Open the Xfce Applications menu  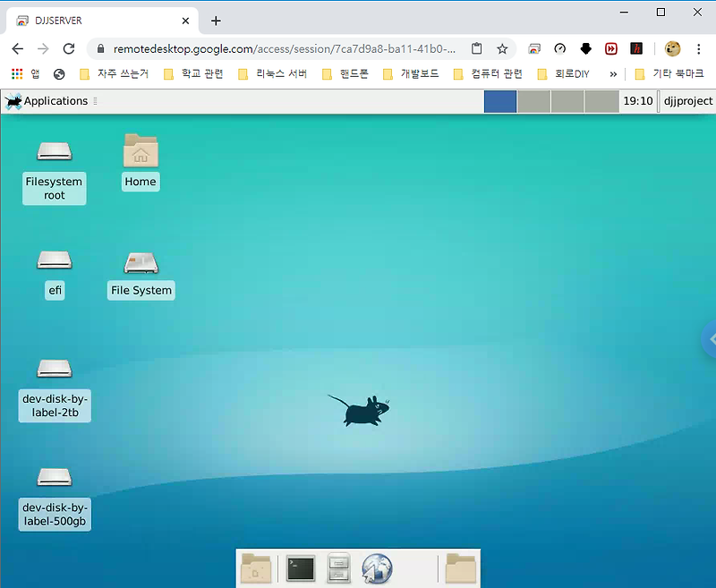47,101
